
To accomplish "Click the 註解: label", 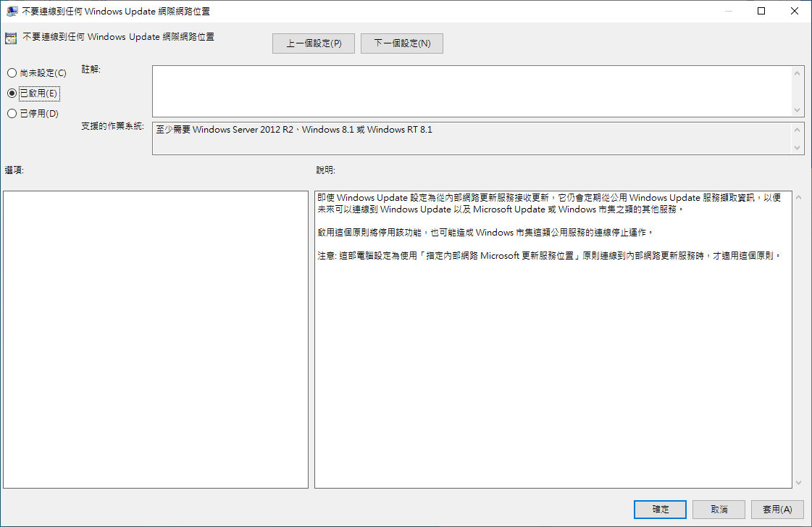I will pos(91,69).
